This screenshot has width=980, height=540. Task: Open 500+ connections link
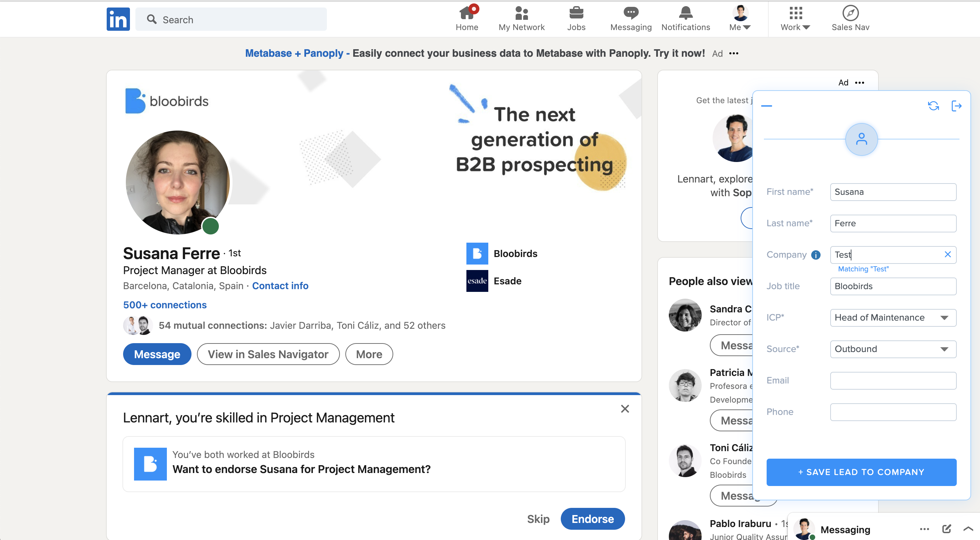click(x=165, y=305)
